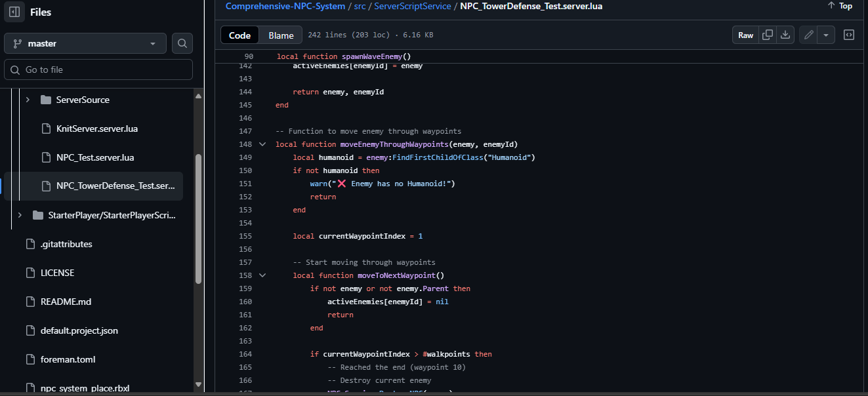Open the master branch dropdown
The height and width of the screenshot is (396, 868).
pos(85,43)
